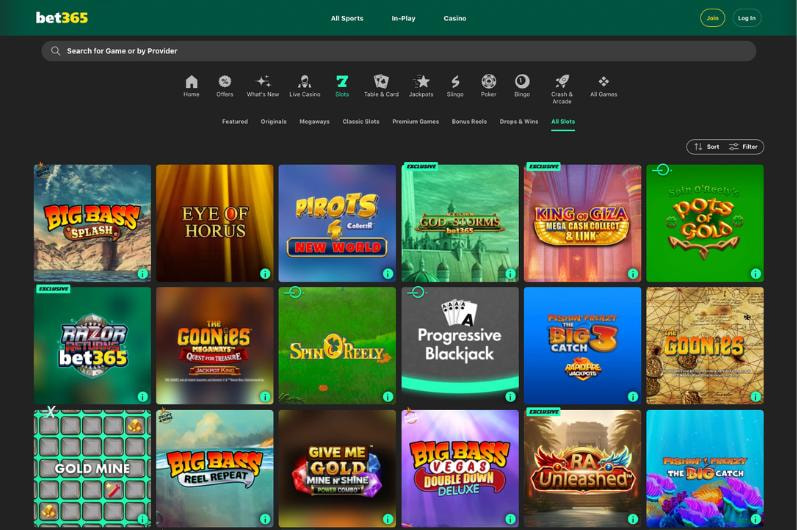Switch to the Premium Games tab

(x=415, y=121)
